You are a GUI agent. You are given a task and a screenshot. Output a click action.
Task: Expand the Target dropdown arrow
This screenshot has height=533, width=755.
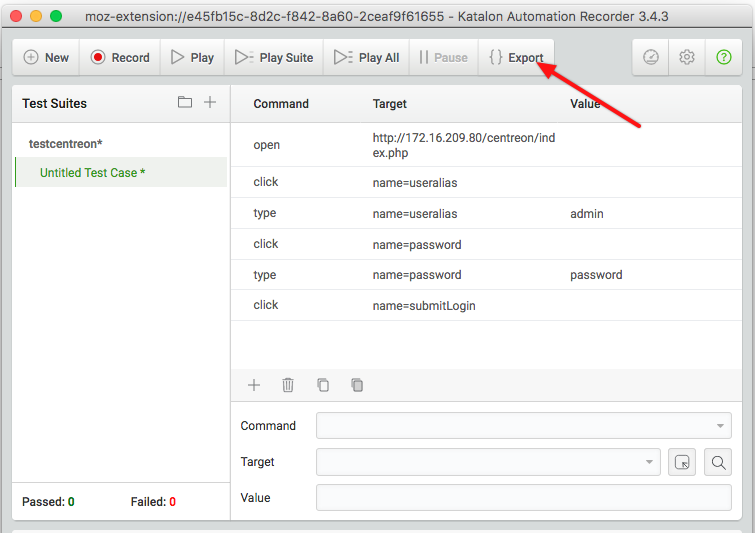click(649, 462)
